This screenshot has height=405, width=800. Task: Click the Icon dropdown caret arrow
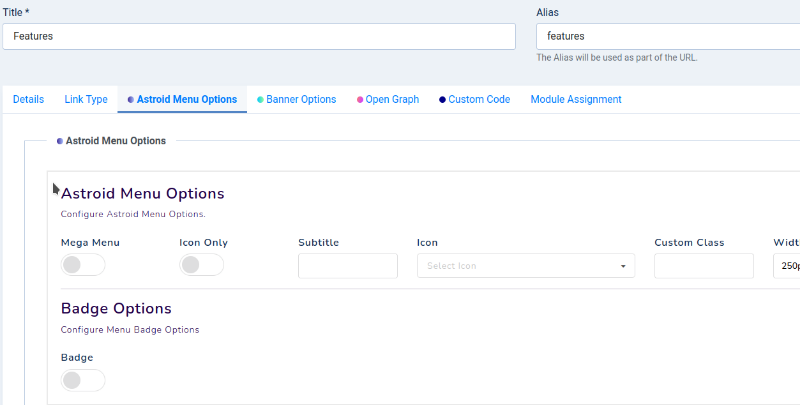pyautogui.click(x=623, y=266)
